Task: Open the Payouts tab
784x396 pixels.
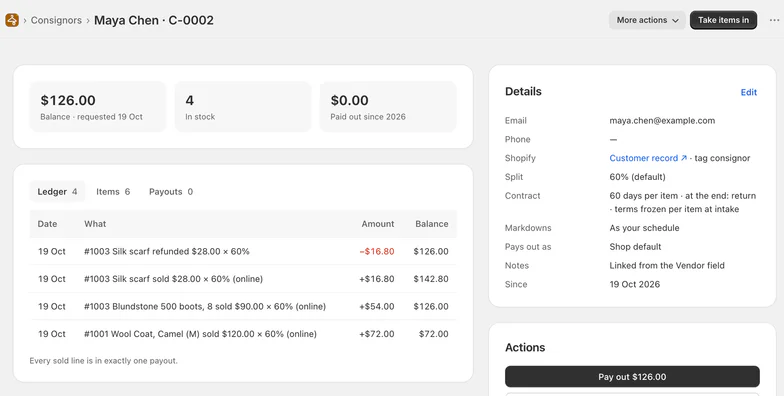Action: 171,192
